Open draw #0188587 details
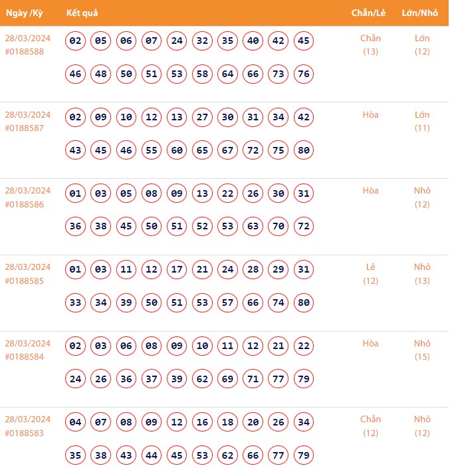The width and height of the screenshot is (450, 476). tap(24, 128)
